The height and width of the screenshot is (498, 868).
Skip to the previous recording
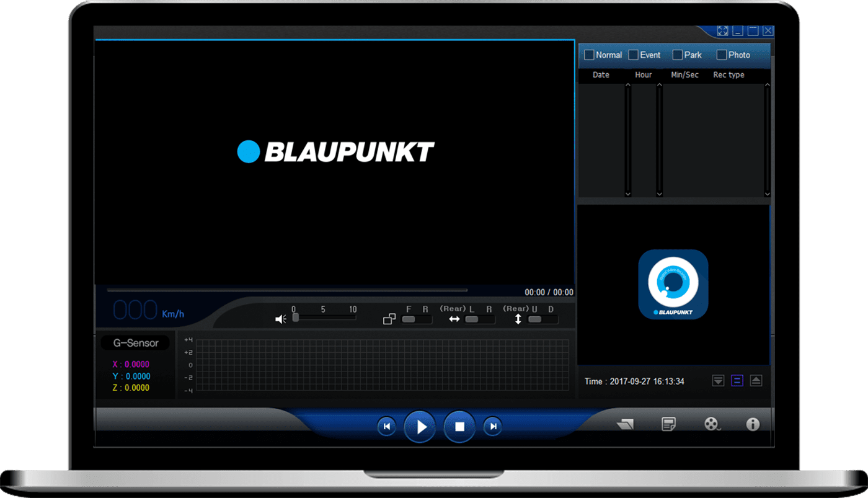pyautogui.click(x=386, y=427)
